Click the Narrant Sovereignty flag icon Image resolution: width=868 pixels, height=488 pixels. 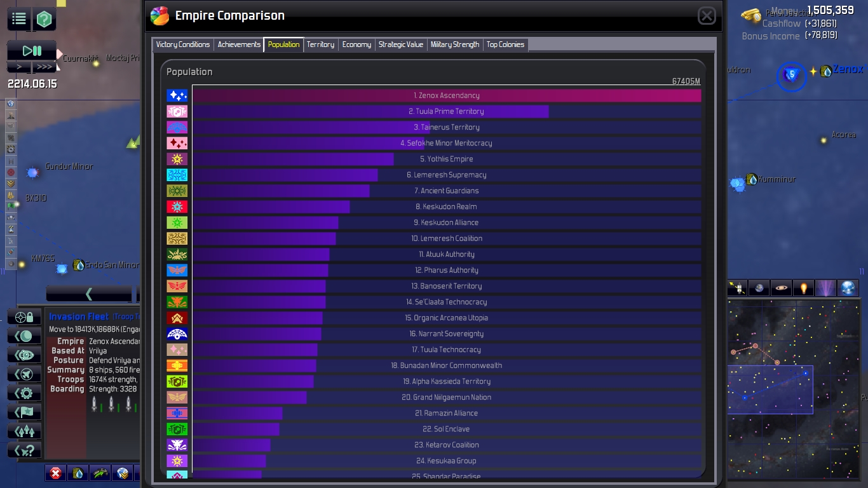pyautogui.click(x=177, y=334)
